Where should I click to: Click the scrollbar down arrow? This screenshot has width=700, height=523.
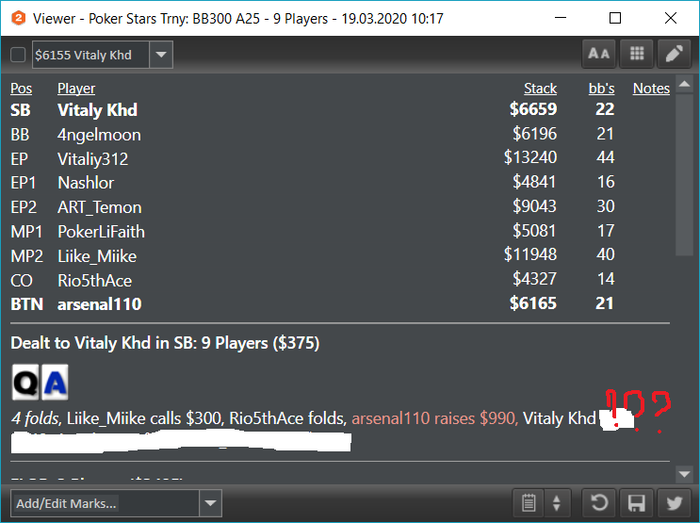[x=684, y=474]
